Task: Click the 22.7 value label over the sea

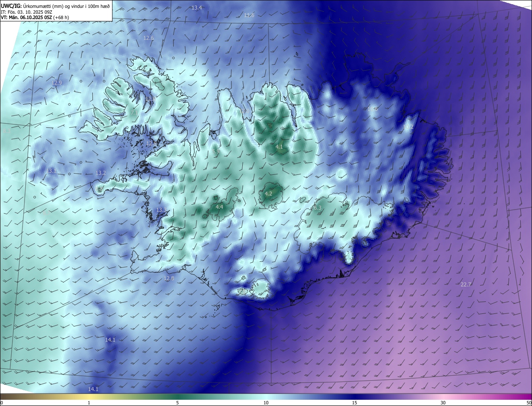Action: coord(466,285)
